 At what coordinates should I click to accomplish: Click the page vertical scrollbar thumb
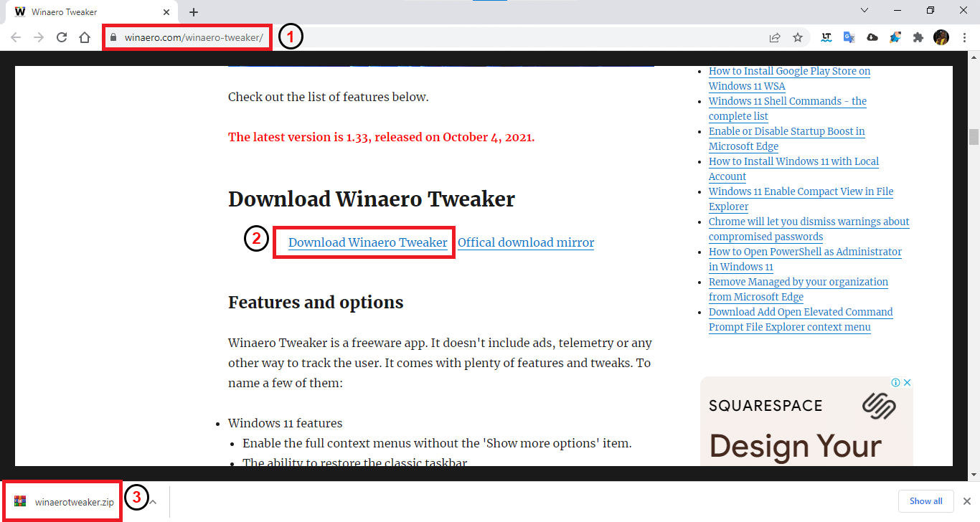click(x=974, y=137)
